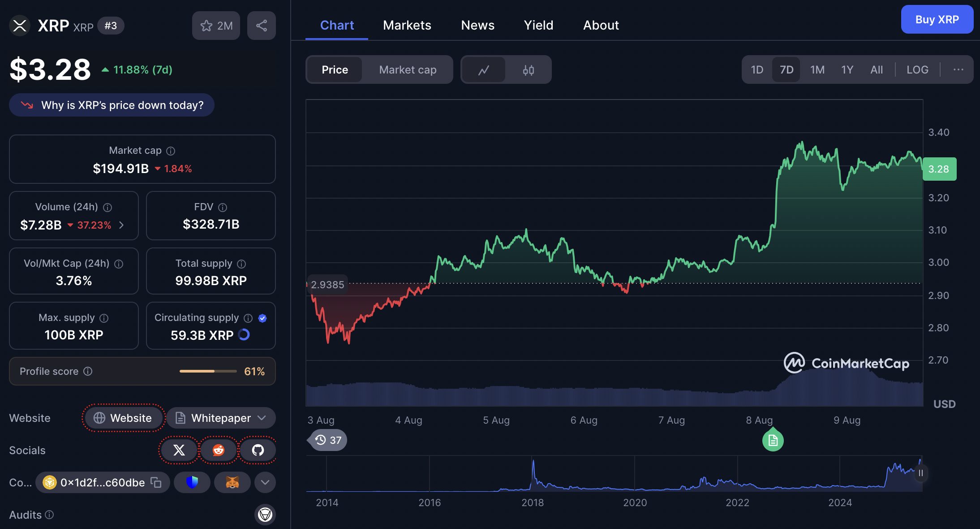980x529 pixels.
Task: Open Market cap info tooltip icon
Action: [171, 151]
